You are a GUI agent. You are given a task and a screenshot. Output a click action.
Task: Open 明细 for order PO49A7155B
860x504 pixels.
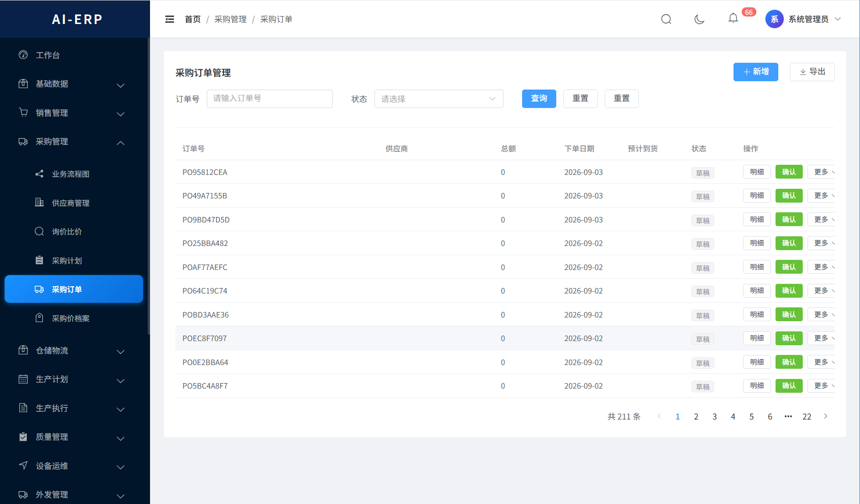pos(757,196)
